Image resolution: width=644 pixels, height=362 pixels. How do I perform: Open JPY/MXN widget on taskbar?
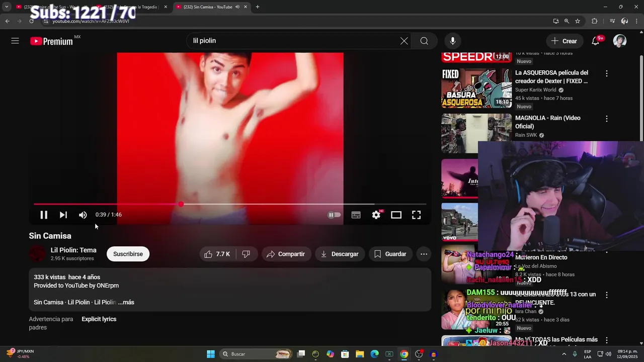click(x=21, y=354)
